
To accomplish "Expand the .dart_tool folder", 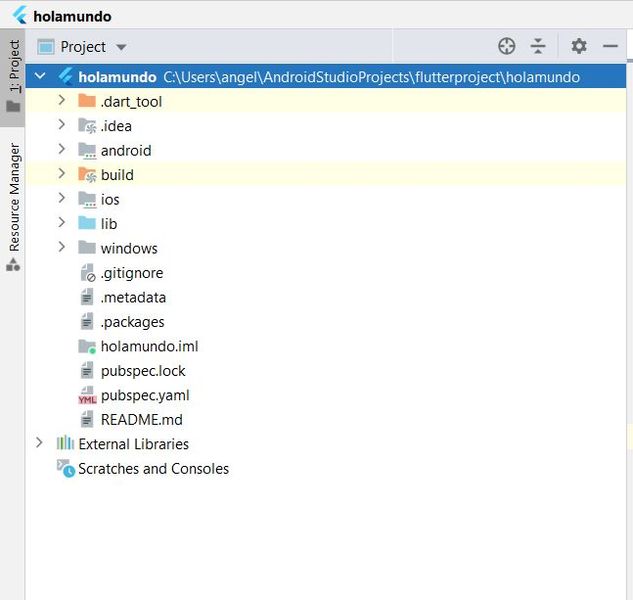I will [x=61, y=100].
